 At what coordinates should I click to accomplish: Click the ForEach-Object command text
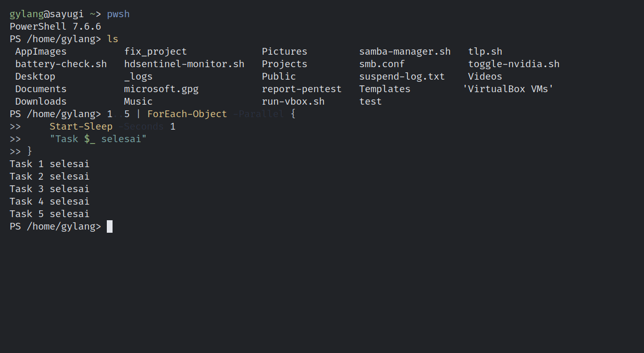(187, 114)
